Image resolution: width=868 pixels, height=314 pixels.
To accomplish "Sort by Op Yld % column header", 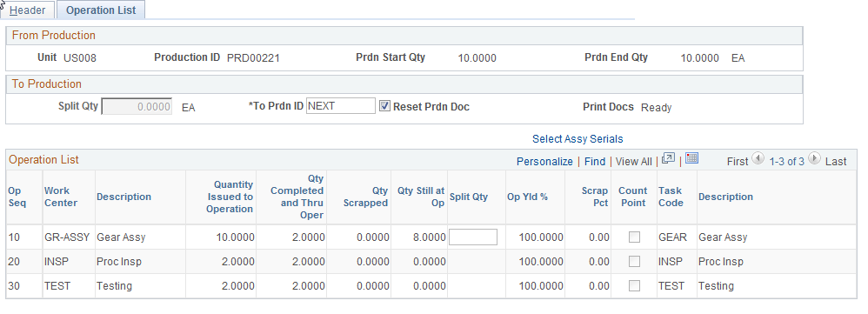I will click(x=528, y=197).
